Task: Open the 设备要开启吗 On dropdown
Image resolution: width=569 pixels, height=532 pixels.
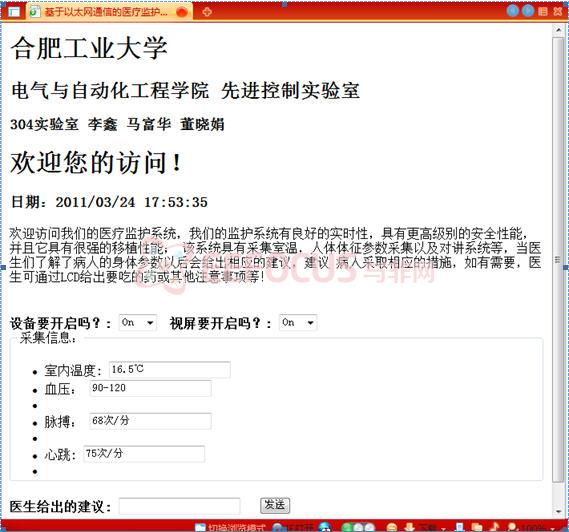Action: point(138,323)
